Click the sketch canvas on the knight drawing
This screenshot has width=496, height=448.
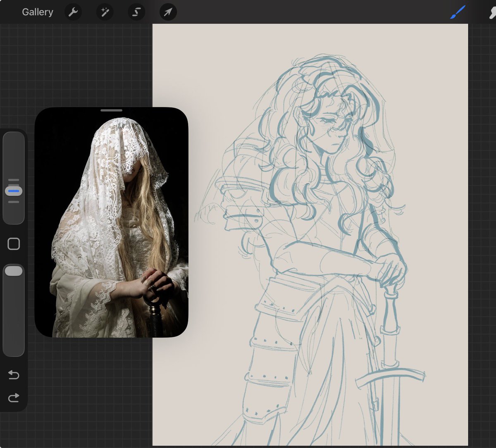310,234
